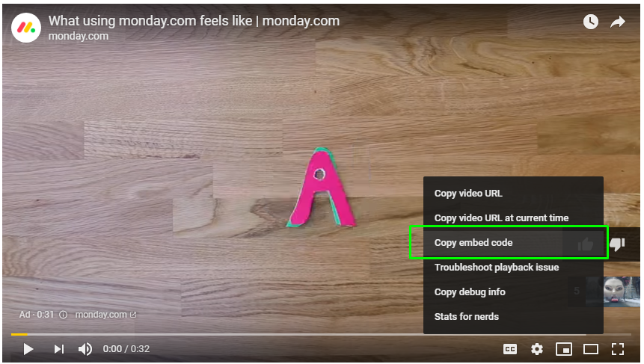Click the Watch later clock icon

point(591,22)
